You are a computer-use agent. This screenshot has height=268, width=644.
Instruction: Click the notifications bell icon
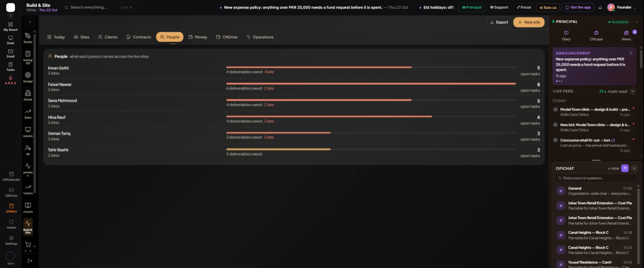click(x=600, y=8)
